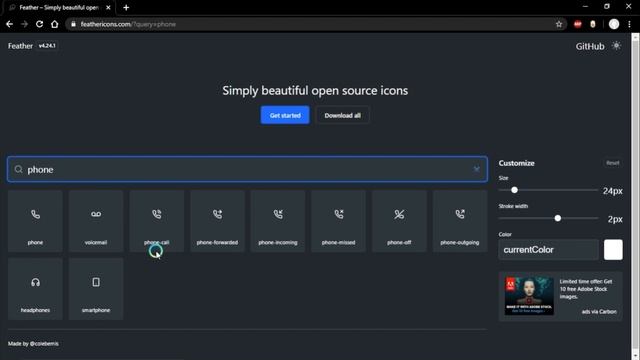The width and height of the screenshot is (640, 360).
Task: Click the Download all button
Action: pos(342,115)
